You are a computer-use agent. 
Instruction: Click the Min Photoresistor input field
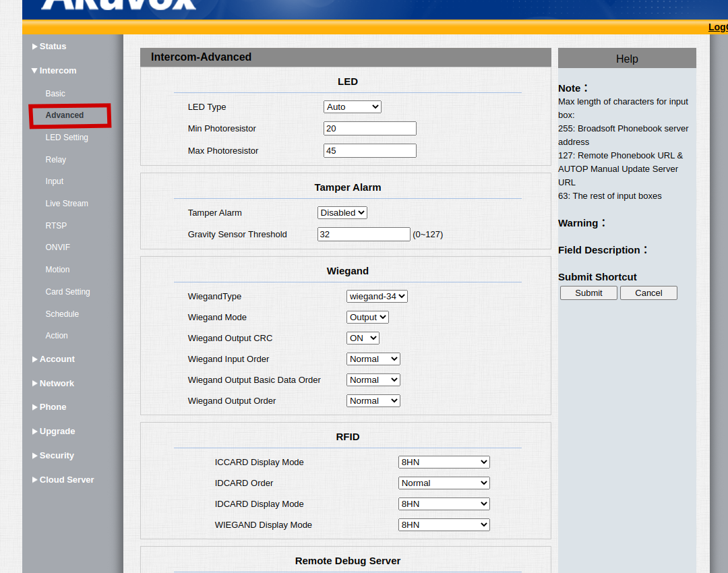369,129
